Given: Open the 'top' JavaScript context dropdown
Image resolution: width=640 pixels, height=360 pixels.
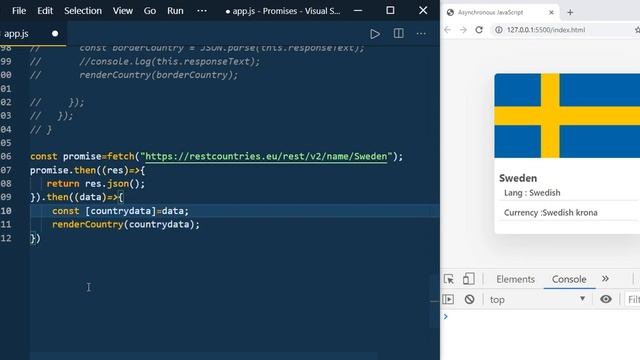Looking at the screenshot, I should pyautogui.click(x=538, y=299).
